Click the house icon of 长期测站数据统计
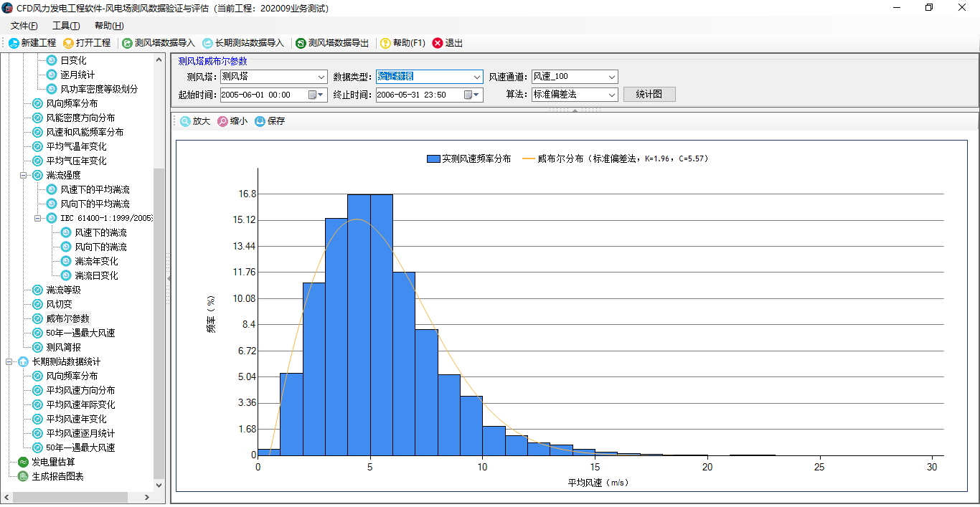Screen dimensions: 980x507 [x=23, y=361]
